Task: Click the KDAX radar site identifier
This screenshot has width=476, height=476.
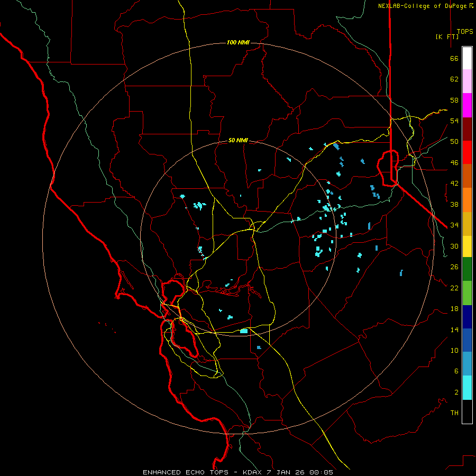Action: pyautogui.click(x=254, y=472)
